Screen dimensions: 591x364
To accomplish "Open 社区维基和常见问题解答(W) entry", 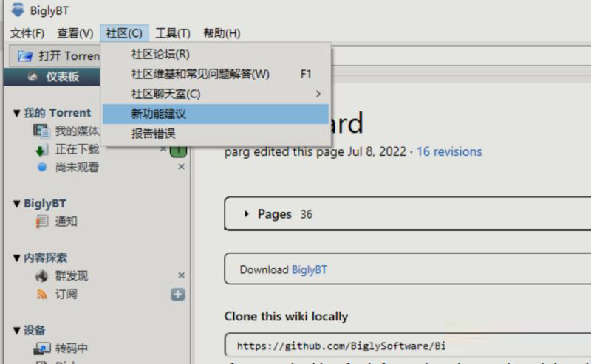I will [216, 74].
